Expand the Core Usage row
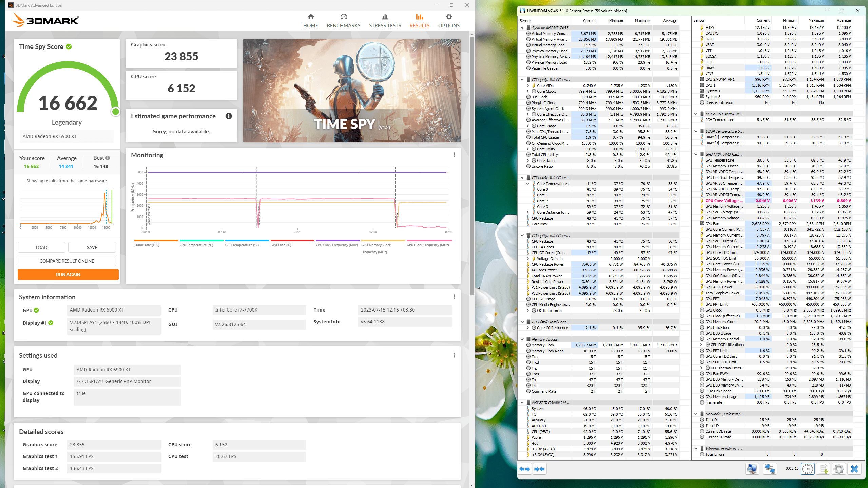The height and width of the screenshot is (488, 868). pyautogui.click(x=527, y=126)
